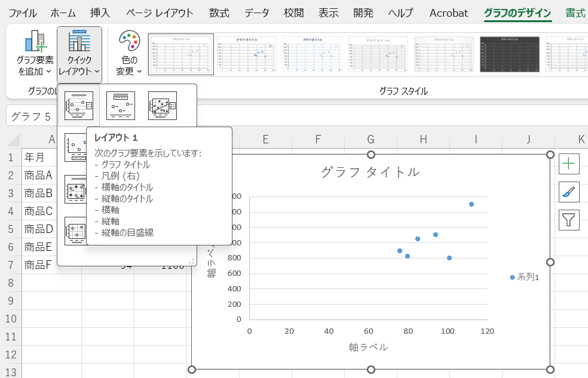The width and height of the screenshot is (588, 378).
Task: Switch to the データ tab
Action: tap(257, 14)
